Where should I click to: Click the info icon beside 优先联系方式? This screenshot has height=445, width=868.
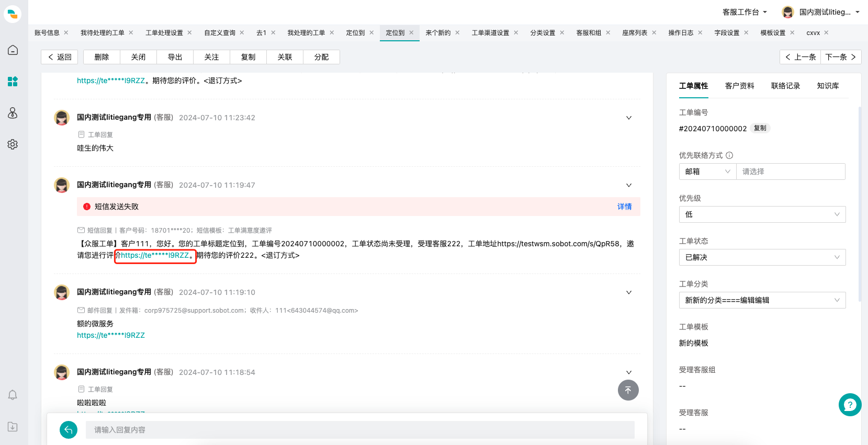pyautogui.click(x=729, y=155)
